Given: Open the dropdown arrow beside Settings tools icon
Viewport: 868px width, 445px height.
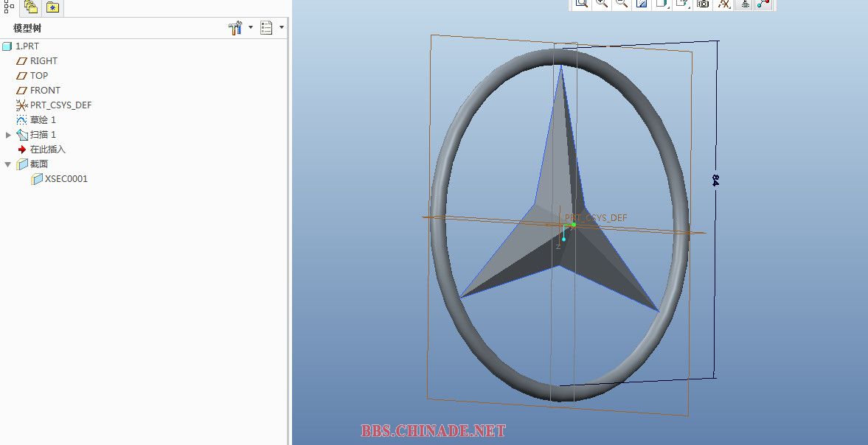Looking at the screenshot, I should pyautogui.click(x=251, y=27).
